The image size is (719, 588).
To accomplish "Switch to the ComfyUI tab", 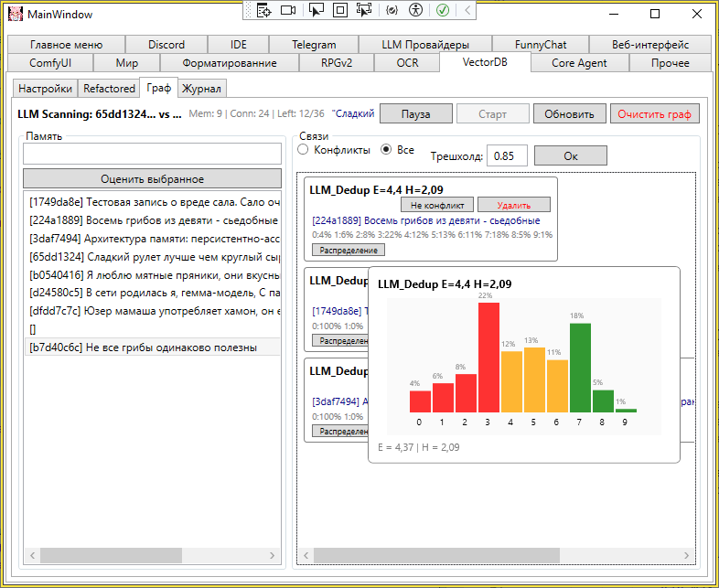I will [x=50, y=63].
